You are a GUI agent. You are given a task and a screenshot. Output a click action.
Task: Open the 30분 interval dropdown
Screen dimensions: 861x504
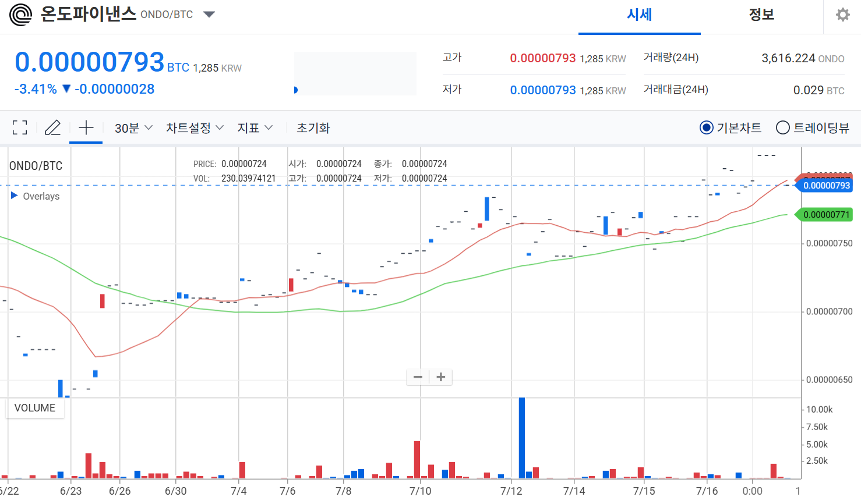tap(133, 128)
